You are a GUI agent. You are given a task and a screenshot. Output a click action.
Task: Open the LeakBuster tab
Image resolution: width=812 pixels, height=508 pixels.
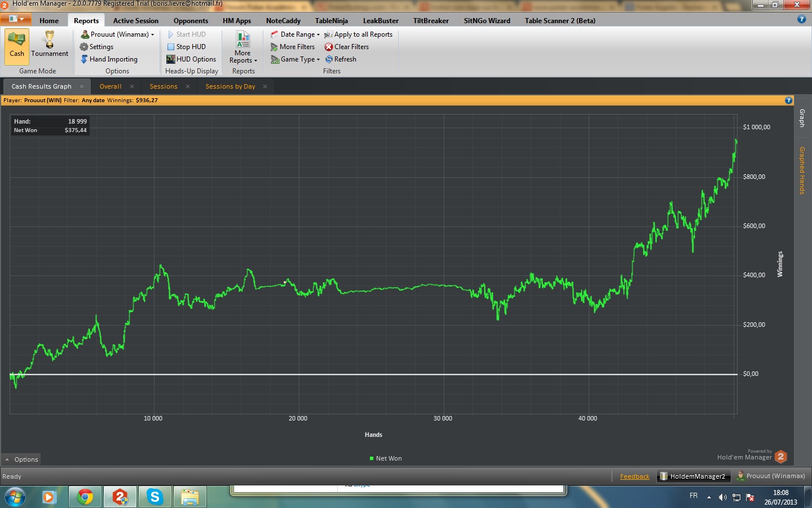[381, 21]
